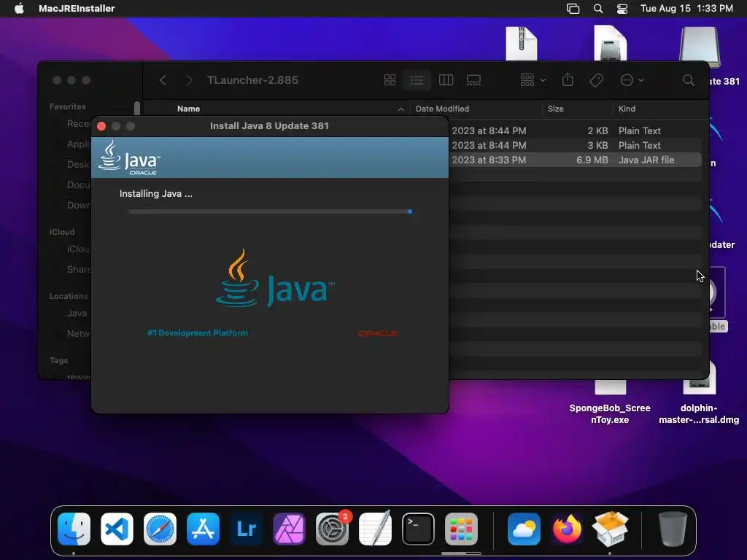Open the Finder action menu dropdown
747x560 pixels.
(632, 80)
